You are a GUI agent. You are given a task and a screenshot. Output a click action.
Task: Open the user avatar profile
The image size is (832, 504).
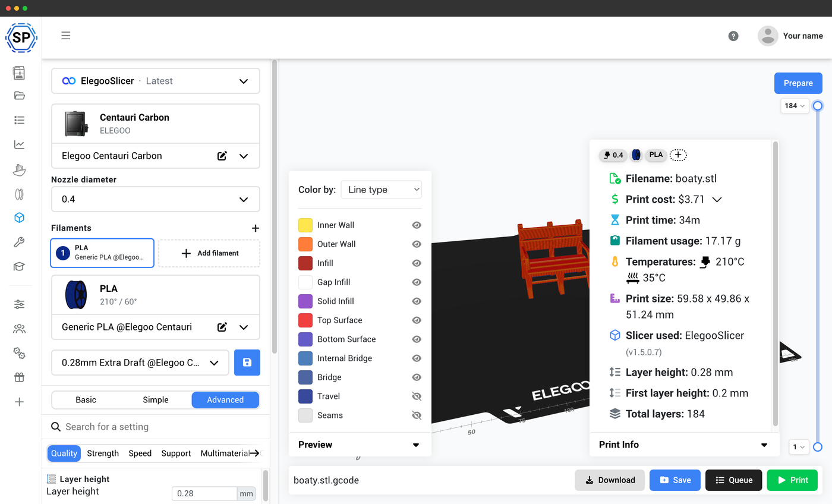(x=768, y=36)
